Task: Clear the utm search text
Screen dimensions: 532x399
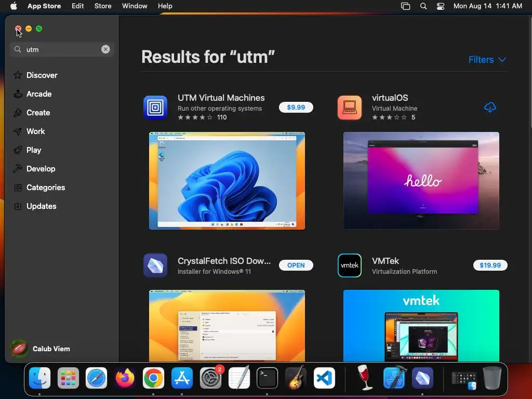Action: [105, 49]
